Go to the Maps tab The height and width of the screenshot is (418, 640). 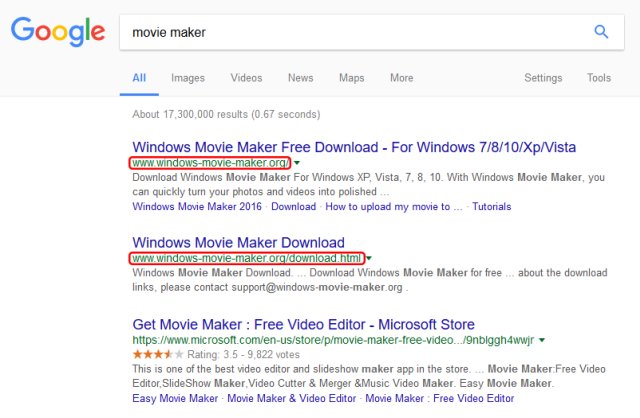click(x=351, y=78)
